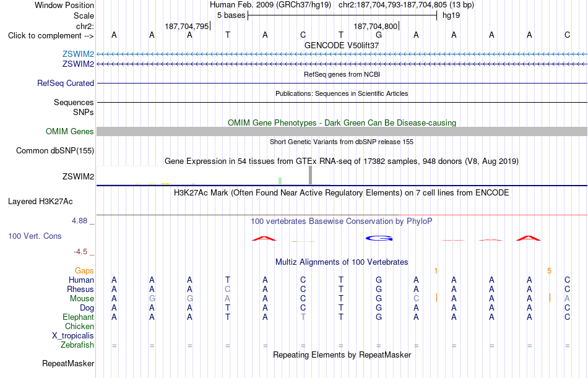Click the tall gray GTEx expression bar
The image size is (588, 378).
(x=310, y=175)
